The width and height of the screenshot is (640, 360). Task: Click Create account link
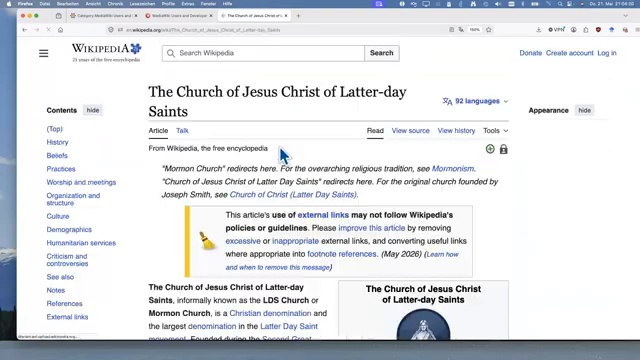569,53
